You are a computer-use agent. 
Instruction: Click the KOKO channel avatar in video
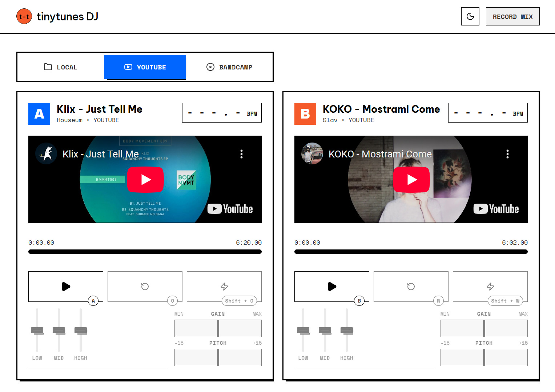[312, 153]
